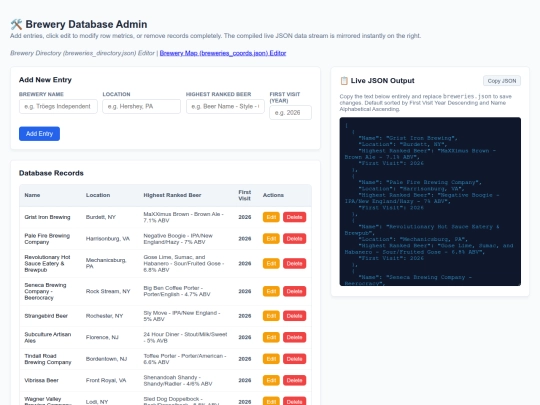540x405 pixels.
Task: Focus the Highest Ranked Beer input field
Action: click(225, 106)
